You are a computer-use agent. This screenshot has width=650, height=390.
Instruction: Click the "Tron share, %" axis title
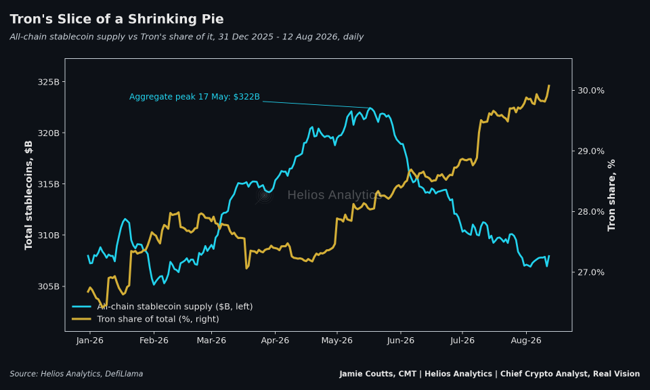[x=611, y=195]
